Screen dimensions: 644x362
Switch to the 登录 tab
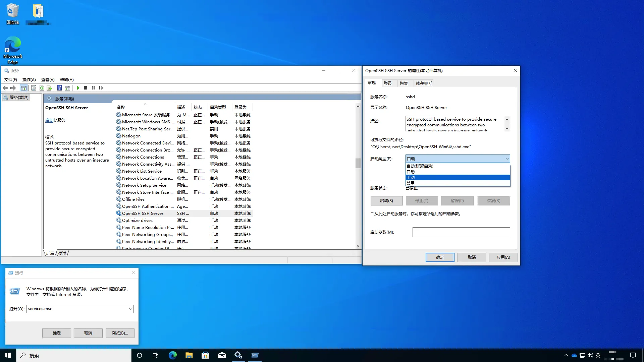388,83
